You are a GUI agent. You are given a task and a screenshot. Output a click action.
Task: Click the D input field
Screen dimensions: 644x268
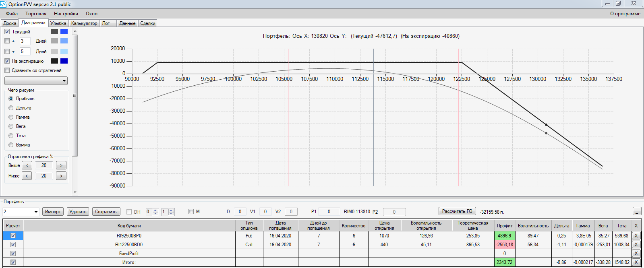pos(240,212)
